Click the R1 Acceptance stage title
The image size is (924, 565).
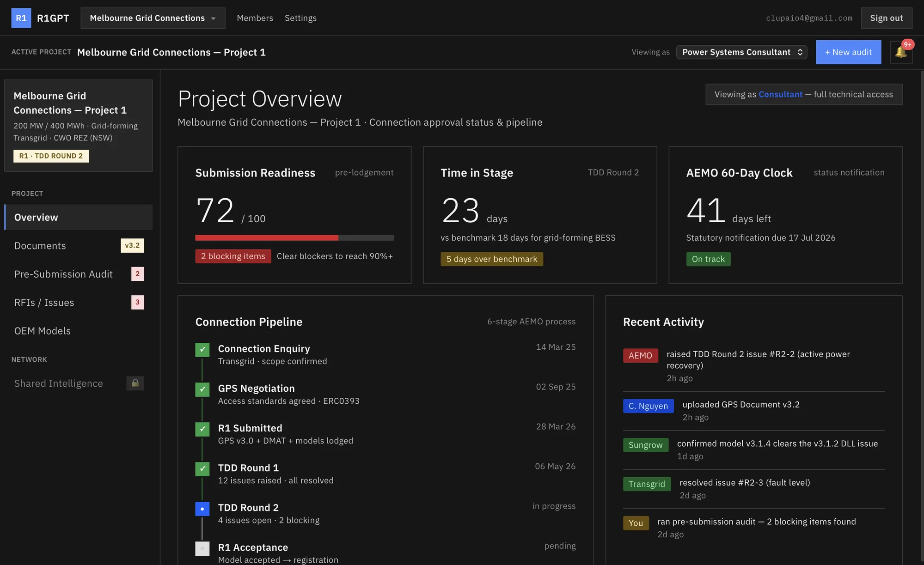[253, 547]
